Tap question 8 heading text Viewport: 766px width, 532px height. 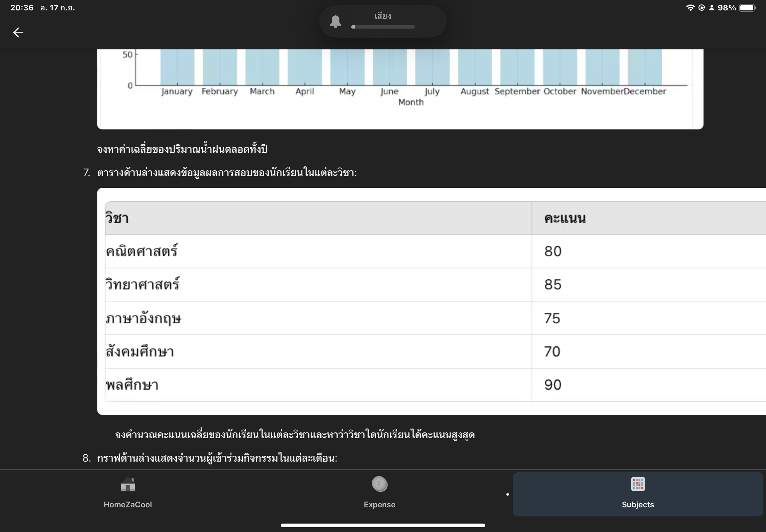coord(217,458)
